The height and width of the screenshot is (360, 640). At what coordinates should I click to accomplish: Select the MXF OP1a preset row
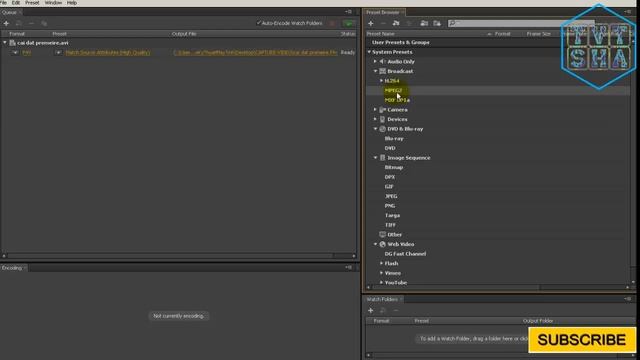pyautogui.click(x=498, y=100)
